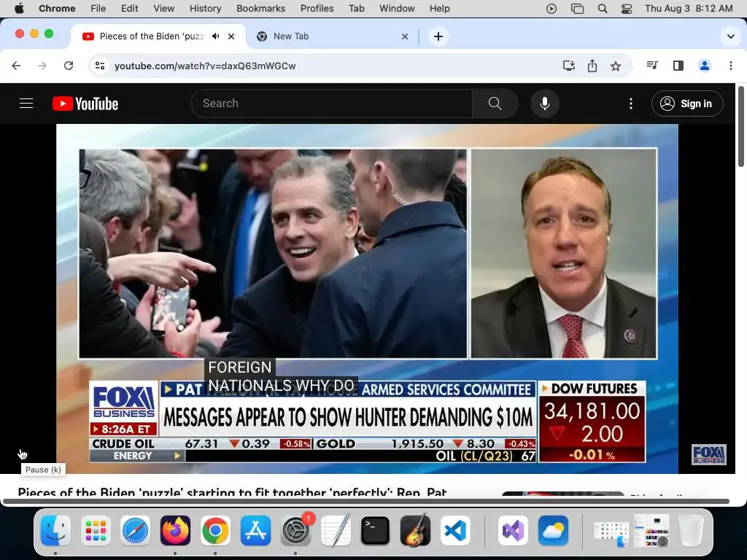Screen dimensions: 747x560
Task: Open the Help menu
Action: click(x=439, y=9)
